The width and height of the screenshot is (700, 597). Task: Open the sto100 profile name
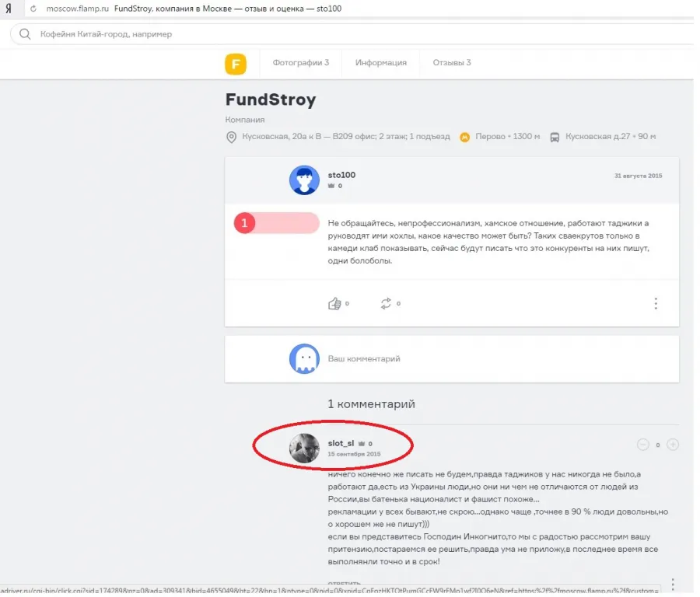[x=341, y=174]
